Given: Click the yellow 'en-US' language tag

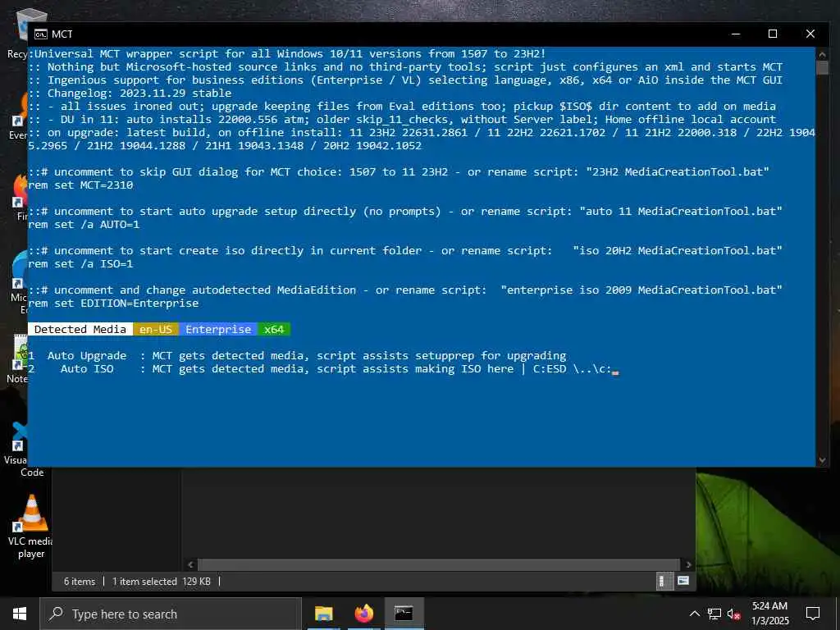Looking at the screenshot, I should point(156,330).
